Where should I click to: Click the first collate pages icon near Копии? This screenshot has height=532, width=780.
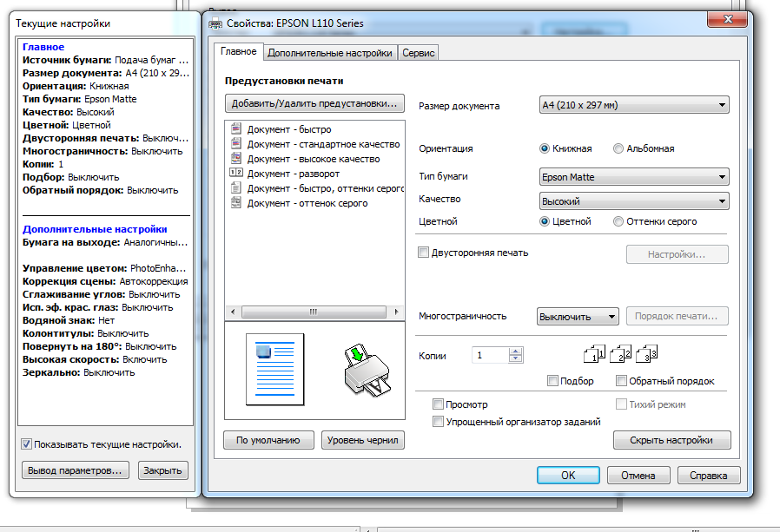click(594, 353)
